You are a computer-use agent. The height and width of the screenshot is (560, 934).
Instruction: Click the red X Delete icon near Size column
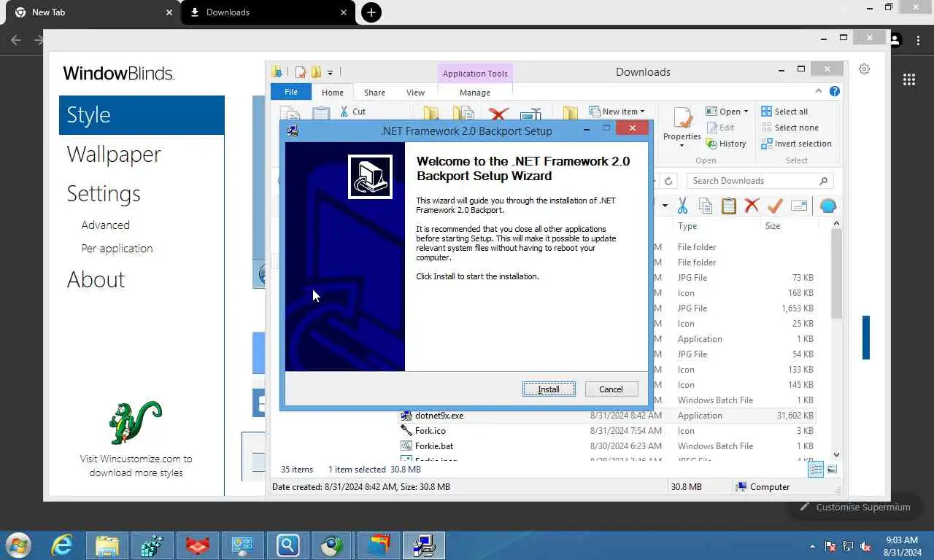(752, 206)
